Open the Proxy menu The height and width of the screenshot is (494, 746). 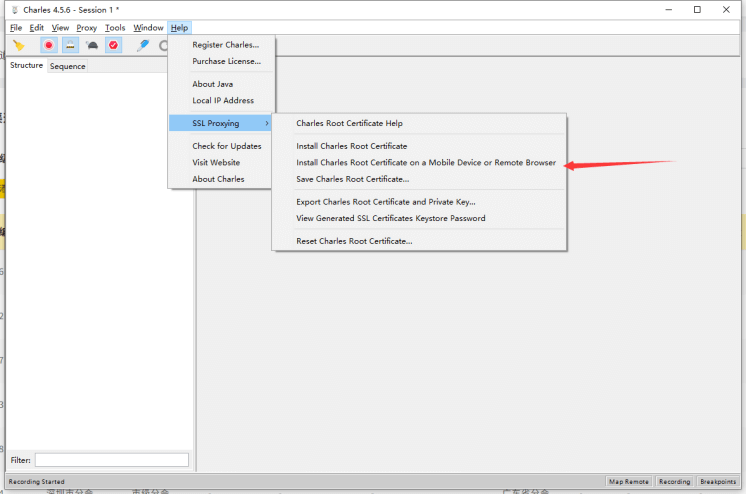pos(87,28)
